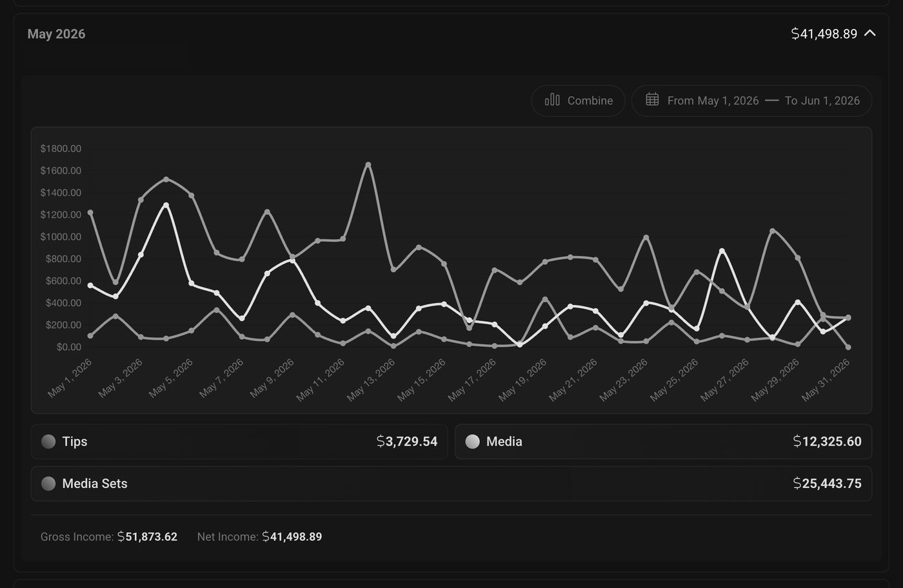
Task: Collapse the May 2026 section chevron
Action: point(869,33)
